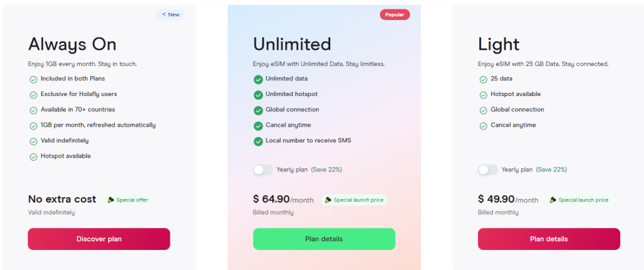Click the Always On plan heading
The width and height of the screenshot is (644, 270).
[72, 44]
